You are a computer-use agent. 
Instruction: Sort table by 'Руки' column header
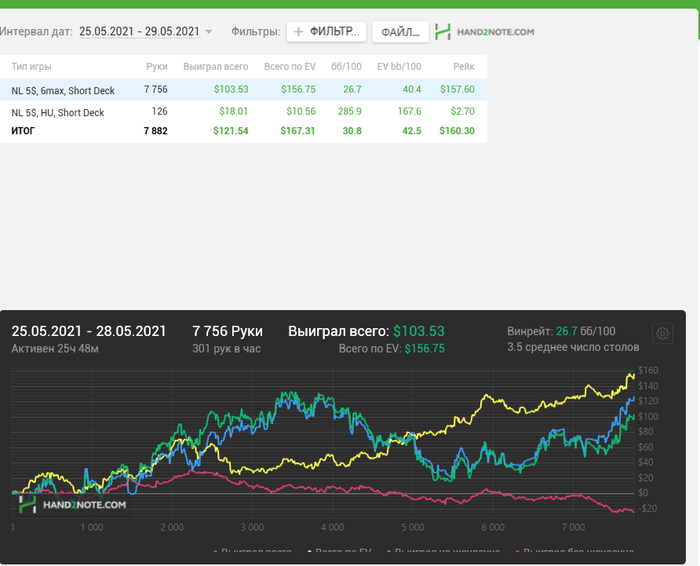(156, 66)
